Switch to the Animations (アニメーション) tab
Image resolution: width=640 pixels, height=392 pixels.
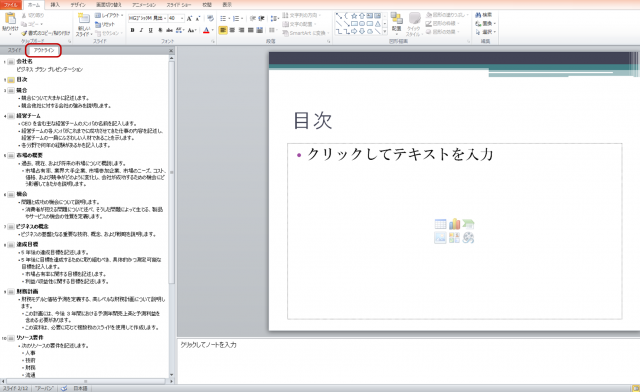[x=144, y=4]
